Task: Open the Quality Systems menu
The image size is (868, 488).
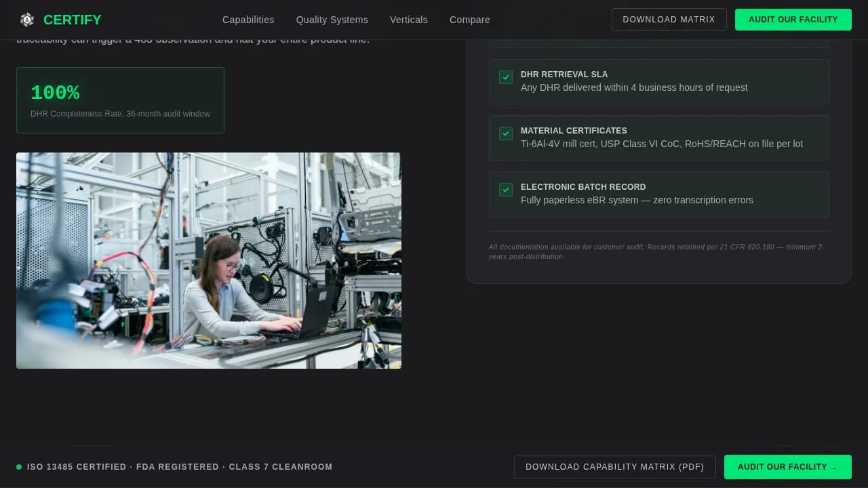Action: (332, 20)
